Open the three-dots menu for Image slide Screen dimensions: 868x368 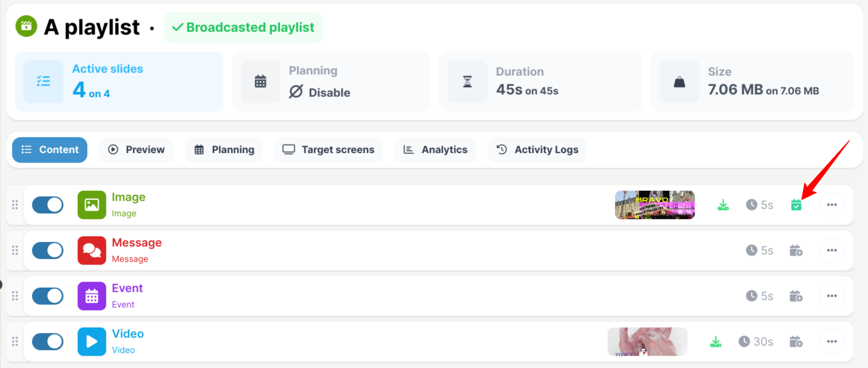point(832,205)
